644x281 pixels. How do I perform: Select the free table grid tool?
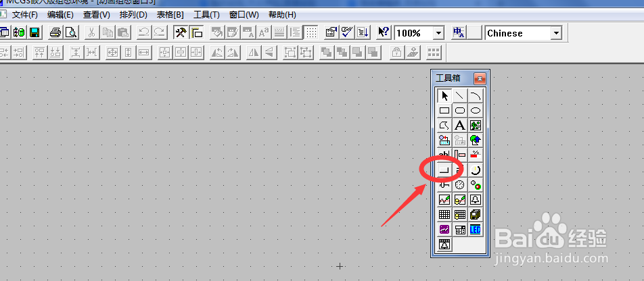(x=444, y=215)
